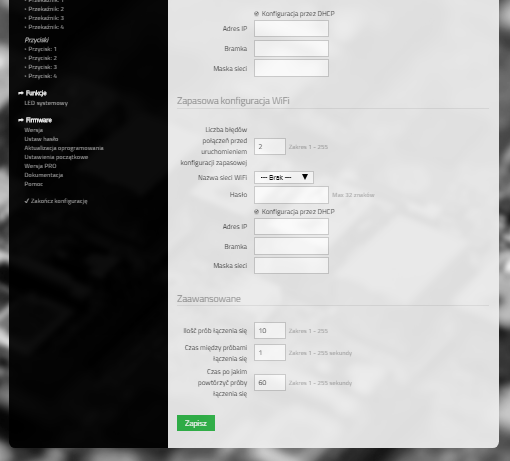
Task: Click Maska sieci field in backup WiFi section
Action: pos(291,266)
